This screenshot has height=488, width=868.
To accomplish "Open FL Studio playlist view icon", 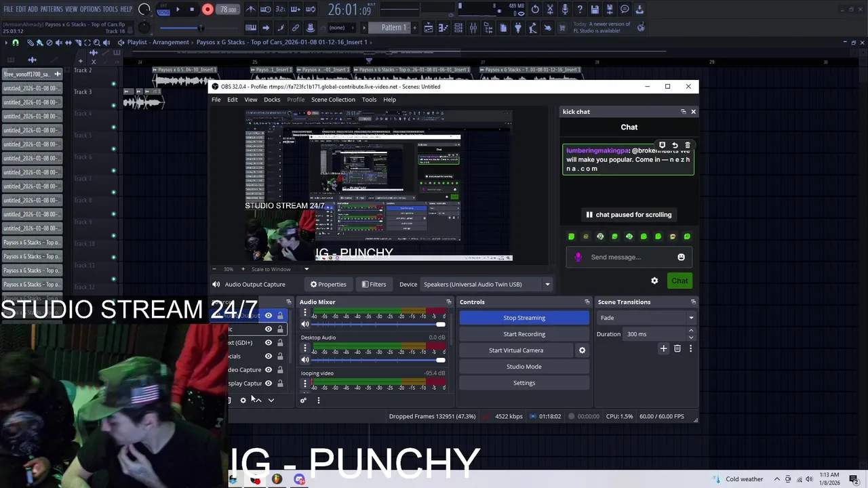I will (429, 28).
